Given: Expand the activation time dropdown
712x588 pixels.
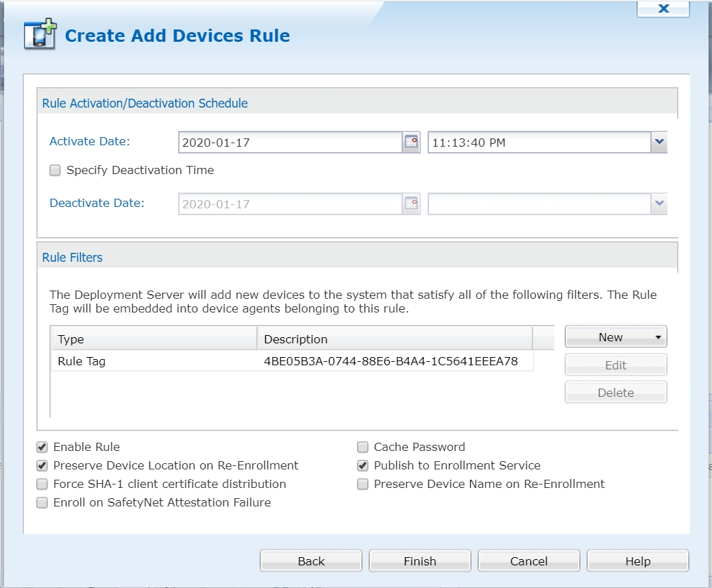Looking at the screenshot, I should 659,143.
